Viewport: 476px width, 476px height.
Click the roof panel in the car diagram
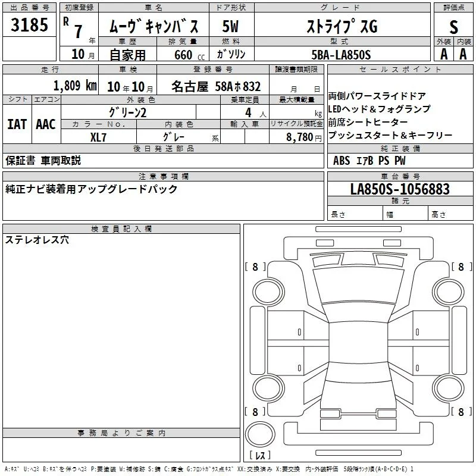358,343
